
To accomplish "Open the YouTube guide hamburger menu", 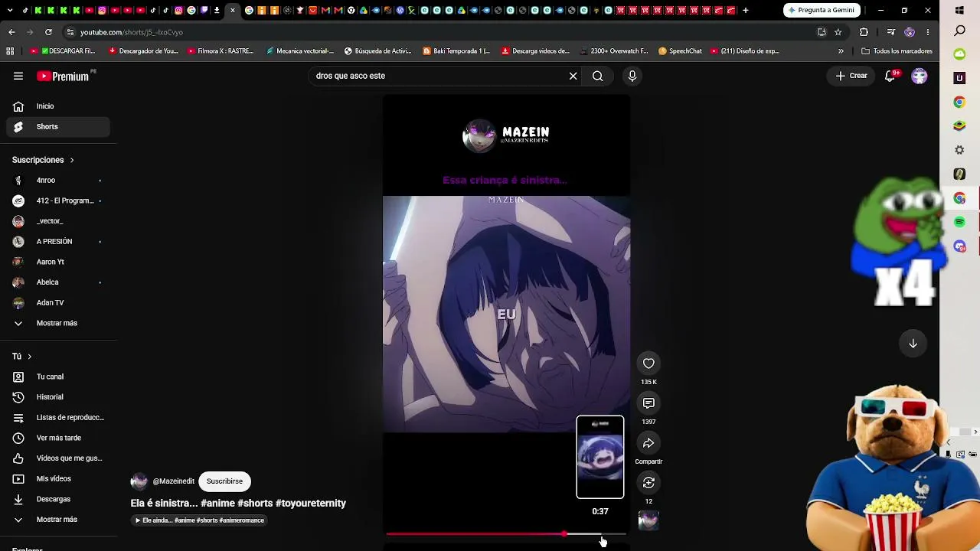I will [18, 76].
